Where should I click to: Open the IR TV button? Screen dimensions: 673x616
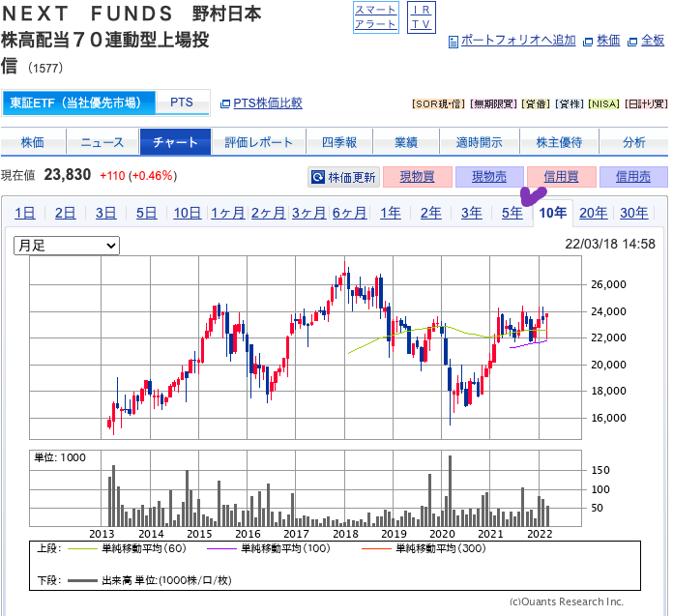tap(421, 17)
